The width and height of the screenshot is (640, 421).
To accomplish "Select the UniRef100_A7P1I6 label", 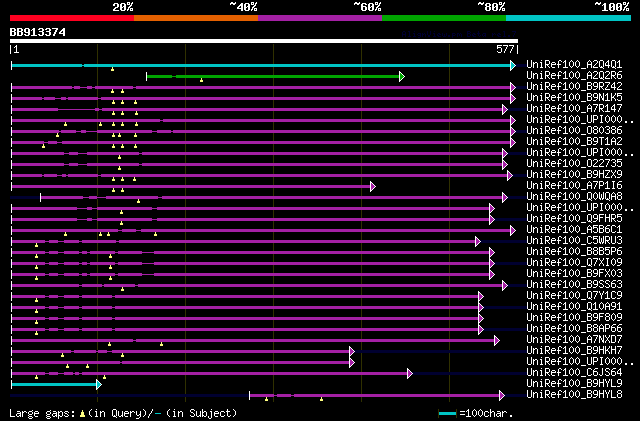I will 574,186.
